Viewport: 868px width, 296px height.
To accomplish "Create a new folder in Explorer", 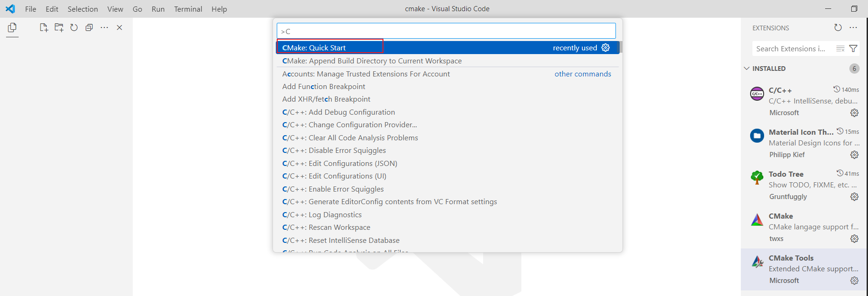I will point(59,28).
